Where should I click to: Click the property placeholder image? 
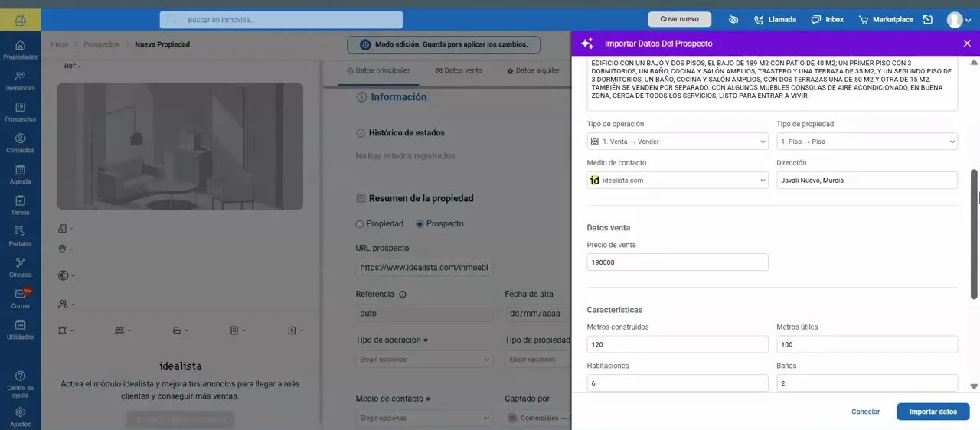click(180, 146)
